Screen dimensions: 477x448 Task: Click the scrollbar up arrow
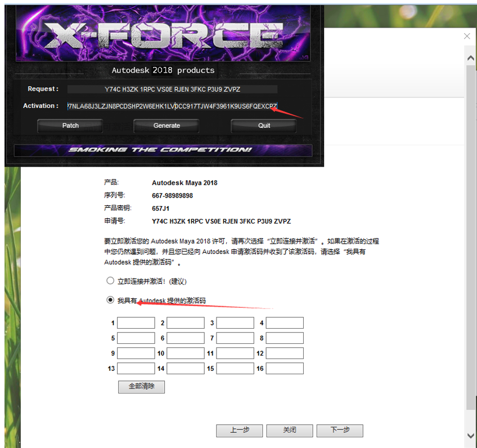(471, 58)
